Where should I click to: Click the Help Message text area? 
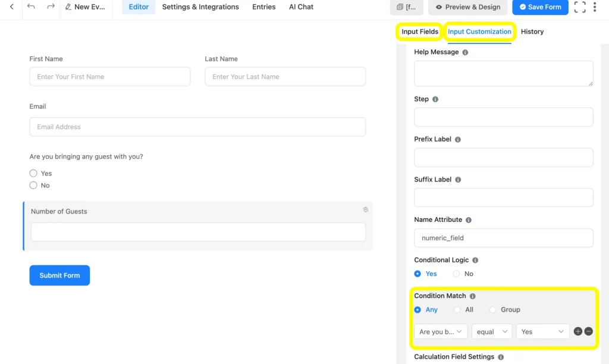[503, 73]
